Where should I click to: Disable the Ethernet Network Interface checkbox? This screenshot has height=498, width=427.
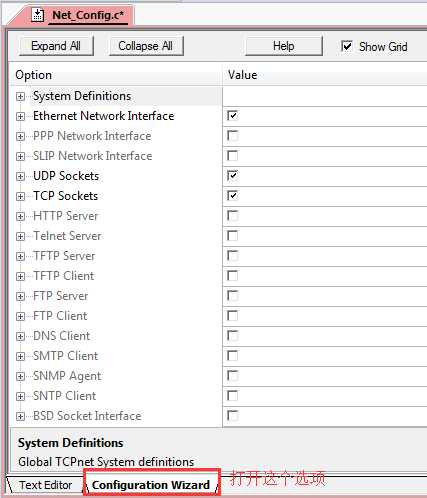tap(232, 116)
